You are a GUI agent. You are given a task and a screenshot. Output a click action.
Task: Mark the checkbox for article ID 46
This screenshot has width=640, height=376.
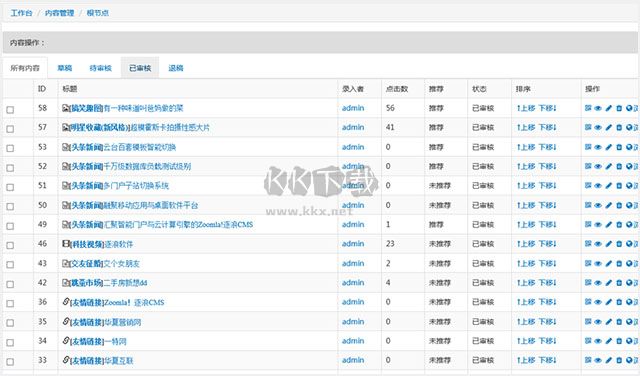click(10, 245)
